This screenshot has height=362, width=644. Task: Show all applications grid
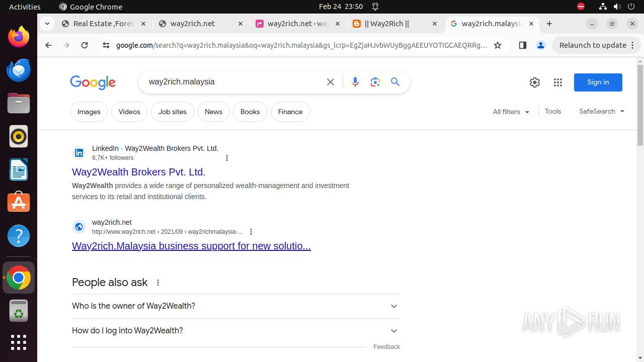[19, 342]
